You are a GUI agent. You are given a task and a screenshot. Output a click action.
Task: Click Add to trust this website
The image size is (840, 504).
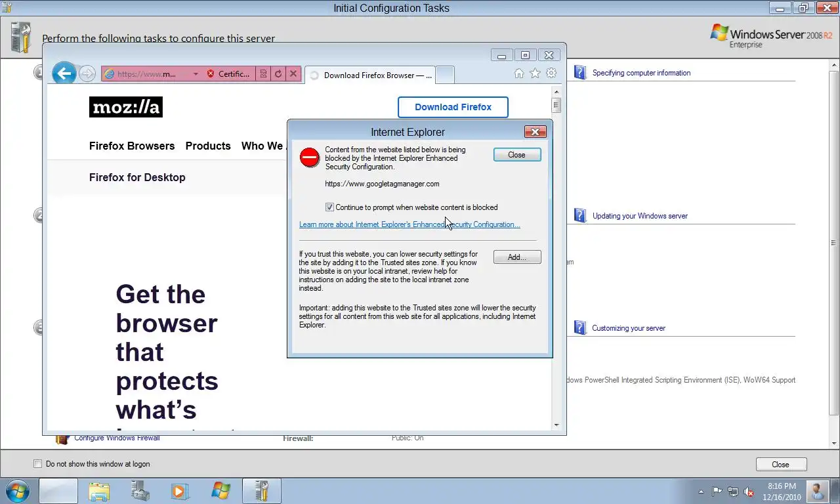click(x=517, y=257)
